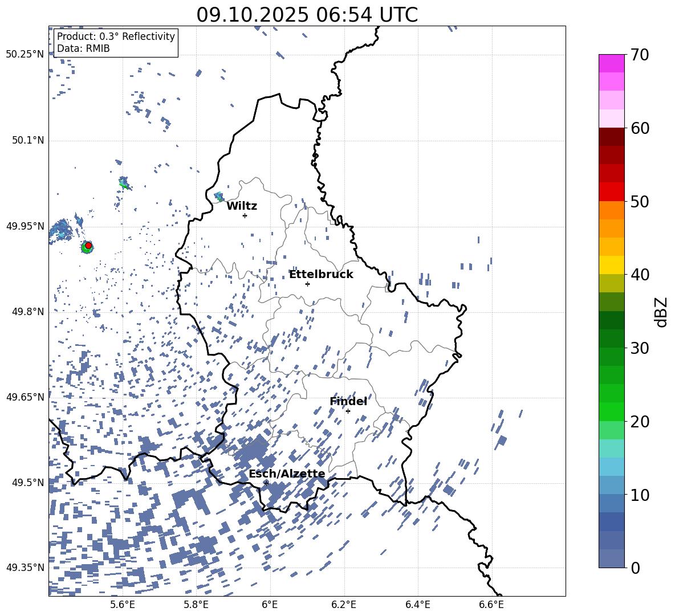
Task: Click the Esch/Alzette location cross marker
Action: pyautogui.click(x=266, y=483)
